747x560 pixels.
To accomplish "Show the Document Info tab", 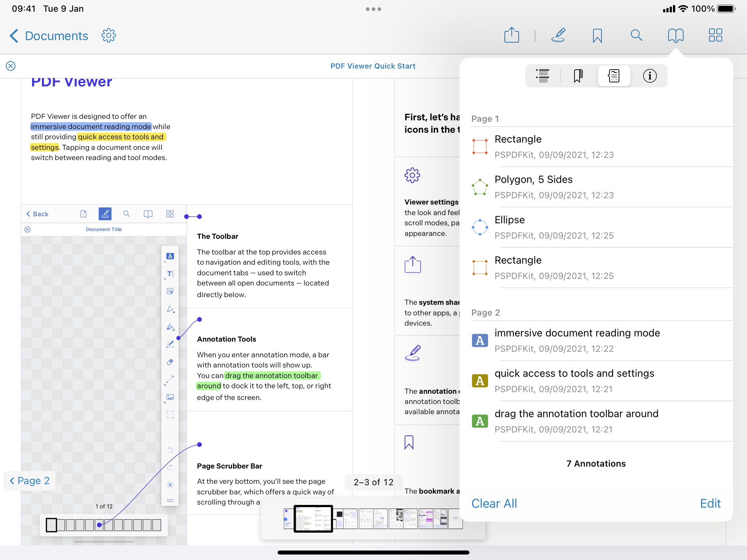I will 650,76.
